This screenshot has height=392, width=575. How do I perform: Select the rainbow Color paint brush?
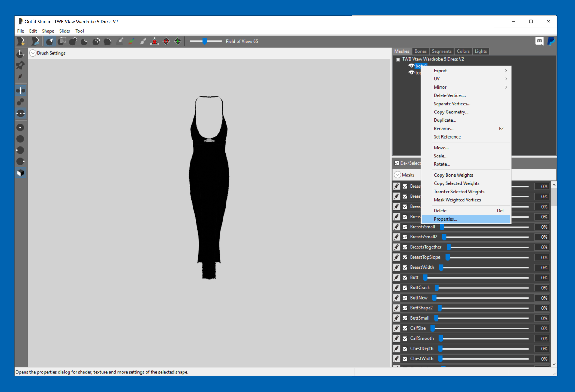pyautogui.click(x=131, y=41)
